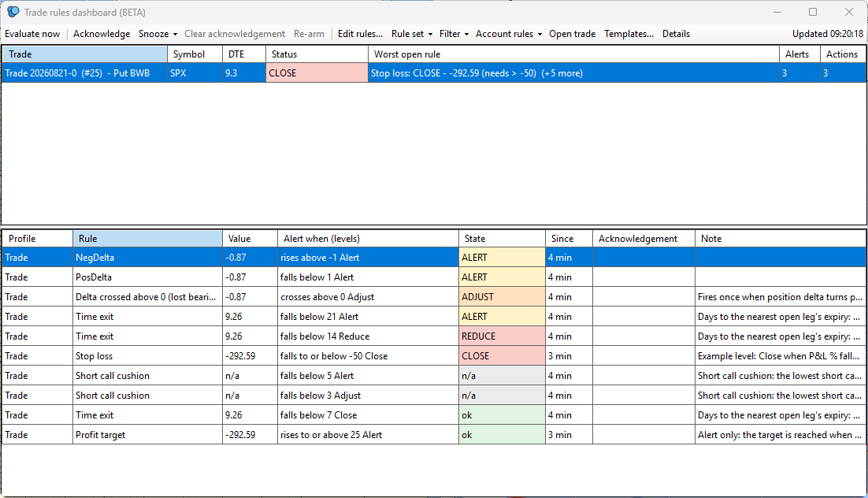868x498 pixels.
Task: Click the Since column header
Action: tap(569, 239)
